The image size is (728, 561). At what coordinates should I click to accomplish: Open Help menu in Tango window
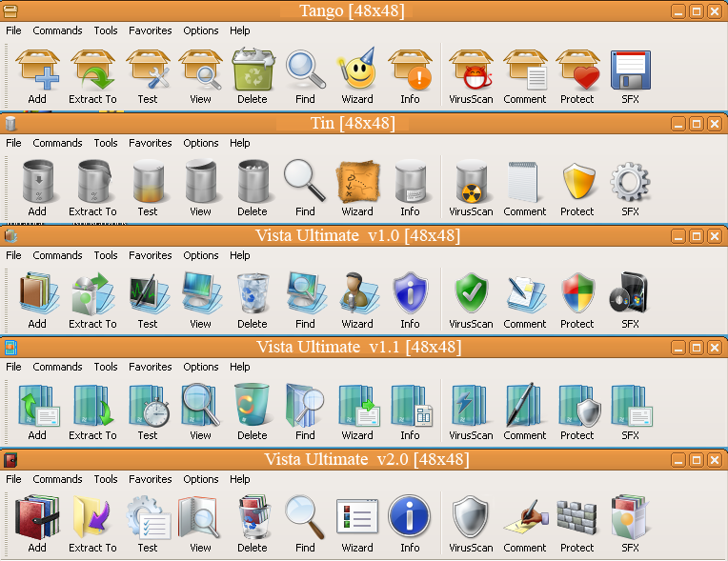click(x=240, y=30)
